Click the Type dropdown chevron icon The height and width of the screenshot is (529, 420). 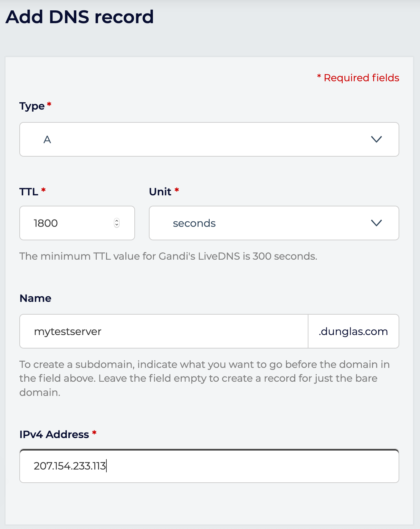[377, 139]
